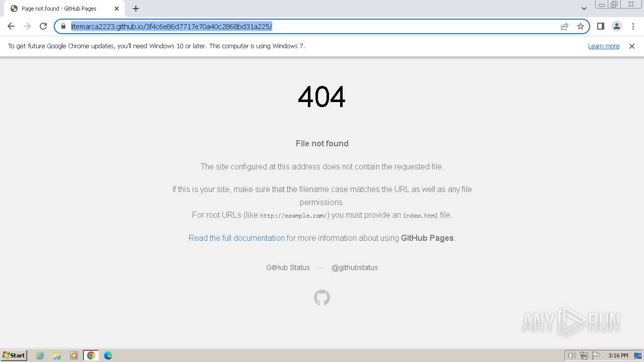Click the 404 heading text

[322, 97]
